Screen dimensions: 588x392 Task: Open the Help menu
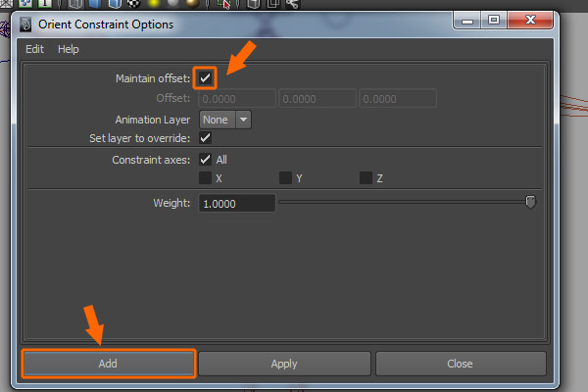click(69, 49)
